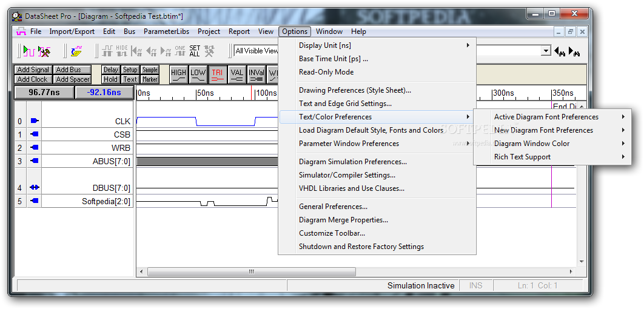Image resolution: width=644 pixels, height=309 pixels.
Task: Toggle the INVal state button
Action: coord(257,75)
